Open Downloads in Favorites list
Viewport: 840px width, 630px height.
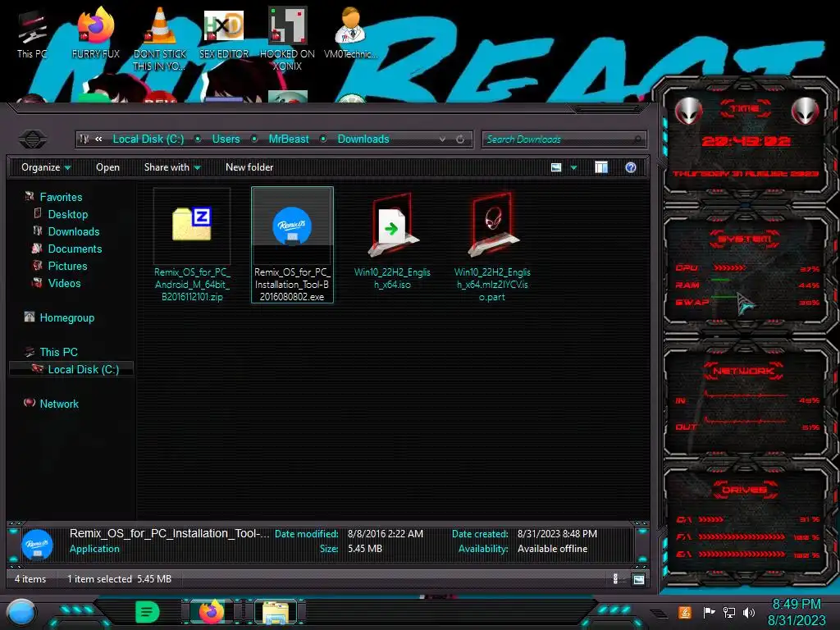[73, 231]
